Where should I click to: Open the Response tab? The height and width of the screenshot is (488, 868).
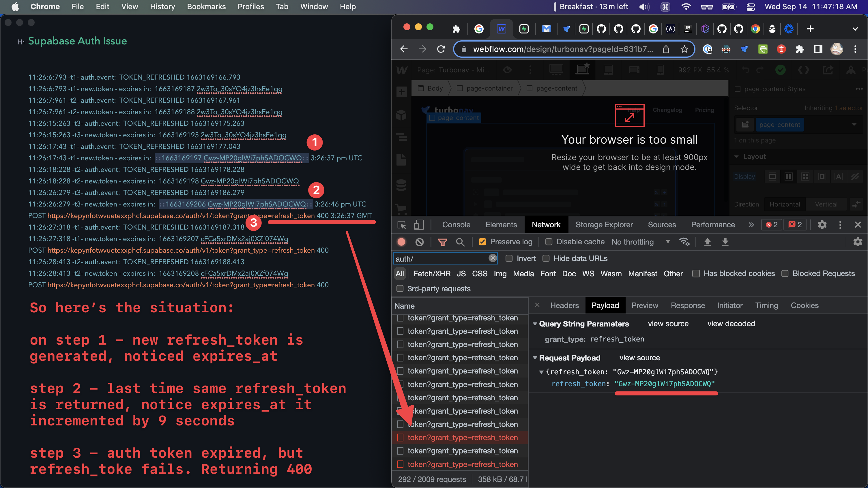(687, 305)
